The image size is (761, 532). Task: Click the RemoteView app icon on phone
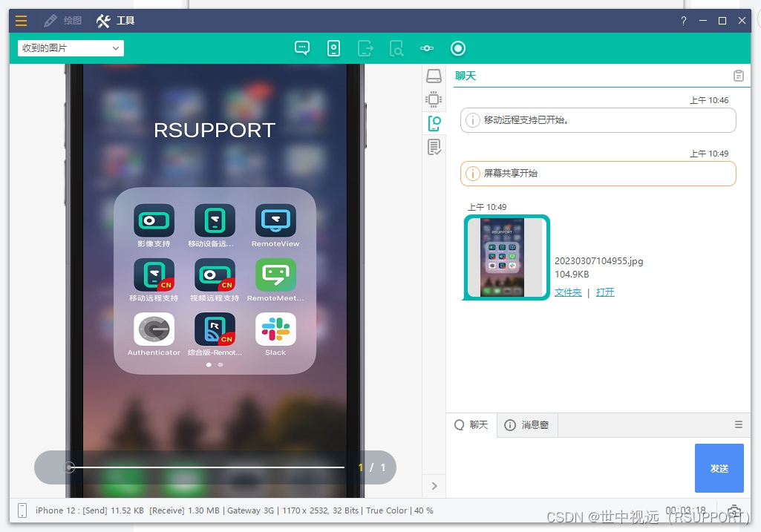pos(275,220)
